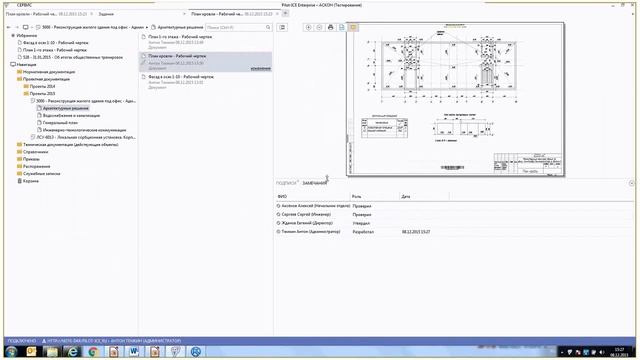The image size is (640, 360).
Task: Print the drawing
Action: (x=331, y=27)
